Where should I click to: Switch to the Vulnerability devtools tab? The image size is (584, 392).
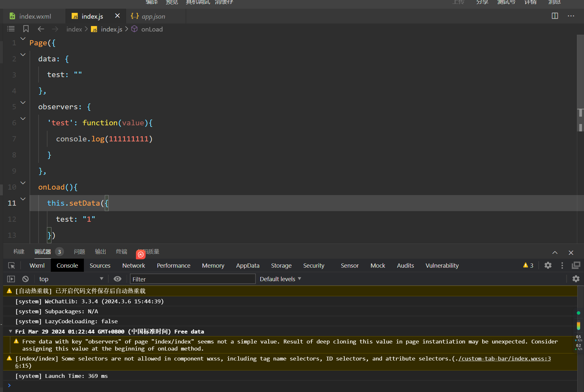pos(442,265)
